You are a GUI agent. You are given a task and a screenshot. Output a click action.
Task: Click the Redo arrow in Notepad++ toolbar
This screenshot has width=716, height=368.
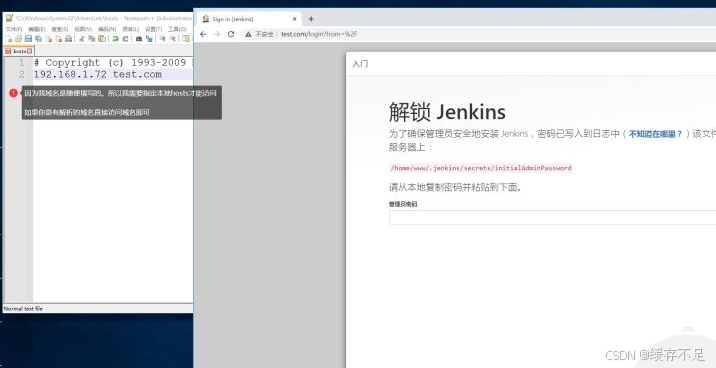(x=126, y=39)
